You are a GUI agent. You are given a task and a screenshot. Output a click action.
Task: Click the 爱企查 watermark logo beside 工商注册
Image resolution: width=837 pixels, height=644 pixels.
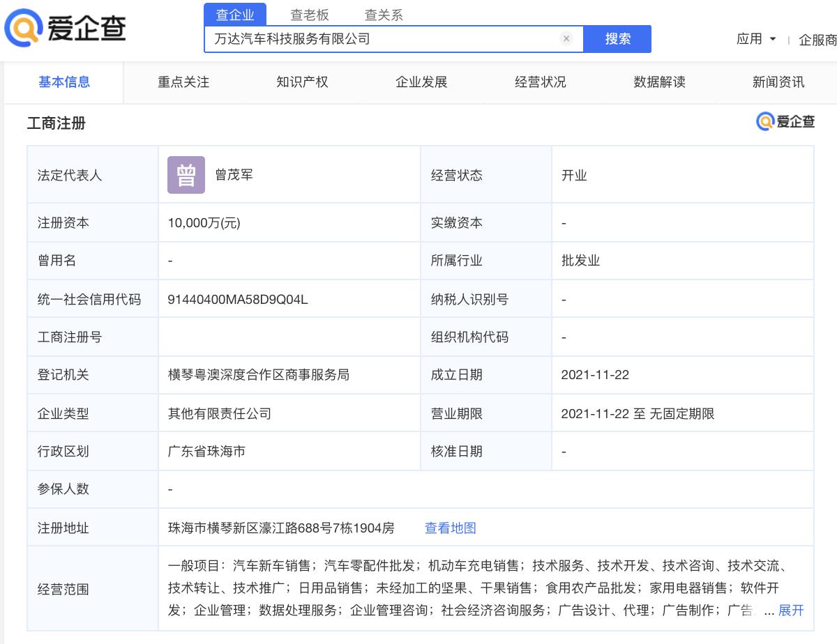[x=785, y=121]
